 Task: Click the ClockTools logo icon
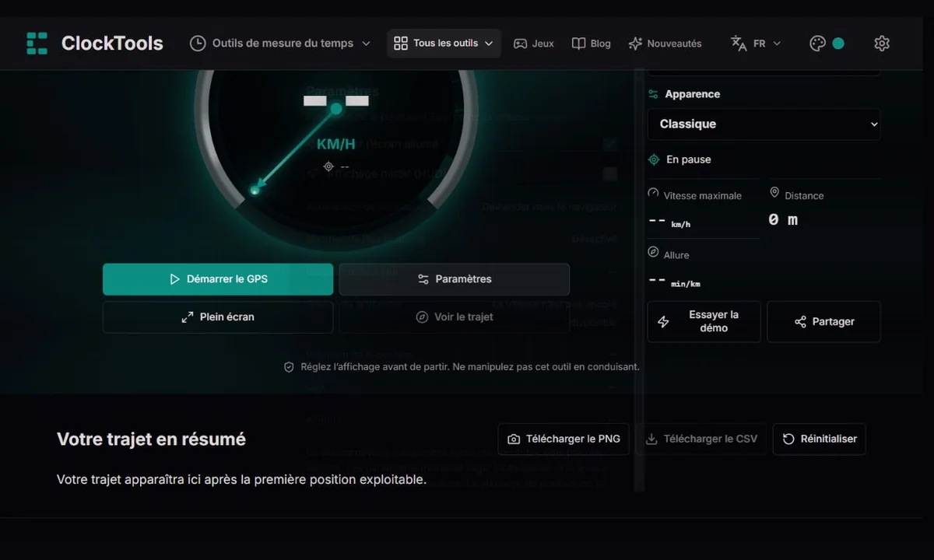(x=37, y=44)
